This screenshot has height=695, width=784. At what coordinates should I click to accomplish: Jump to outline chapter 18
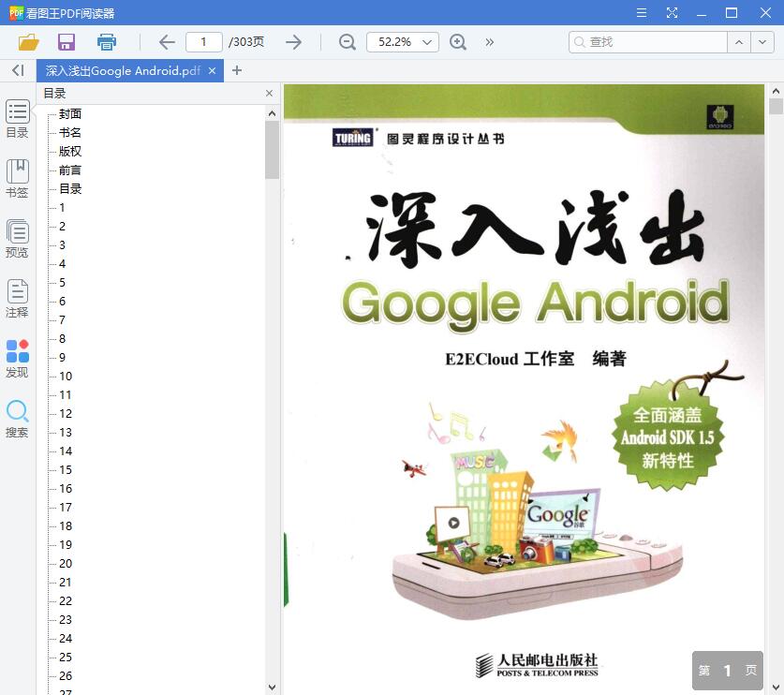coord(66,526)
